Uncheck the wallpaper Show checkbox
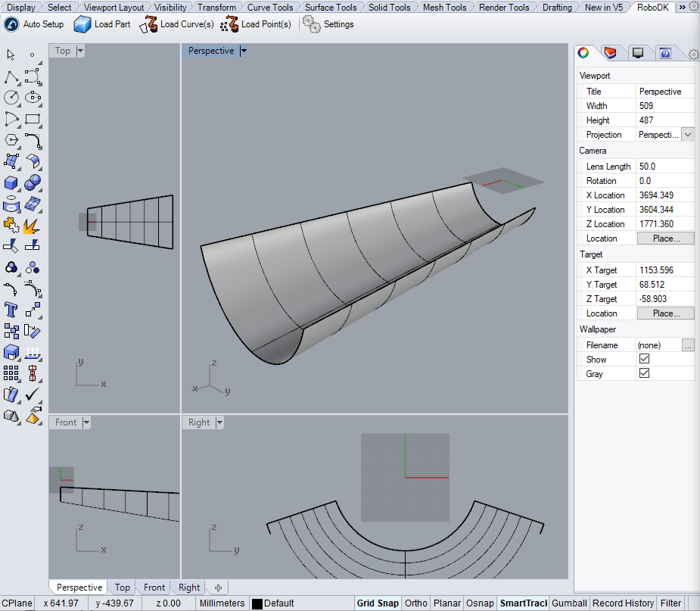The image size is (700, 611). (x=645, y=359)
